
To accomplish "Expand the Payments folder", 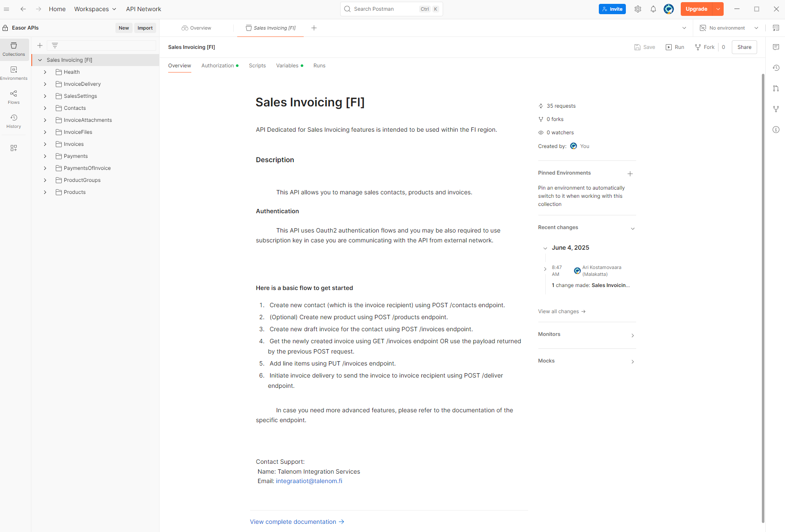I will 45,156.
